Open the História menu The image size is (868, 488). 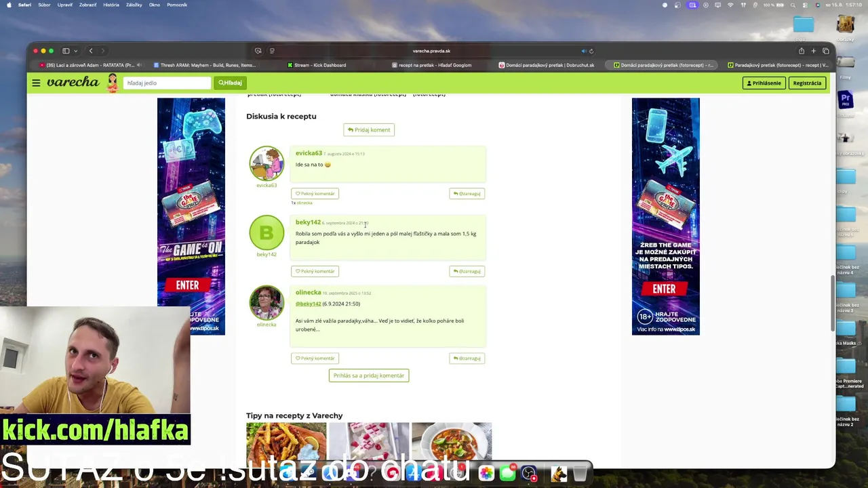pyautogui.click(x=111, y=5)
